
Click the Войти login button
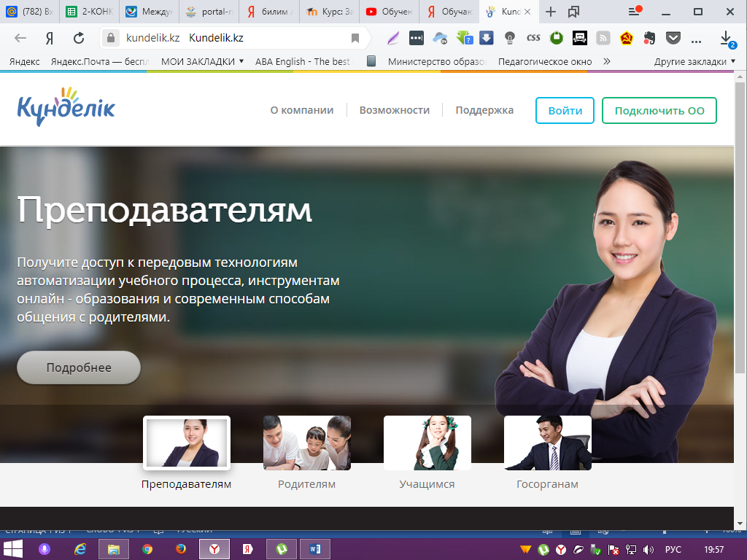(565, 111)
